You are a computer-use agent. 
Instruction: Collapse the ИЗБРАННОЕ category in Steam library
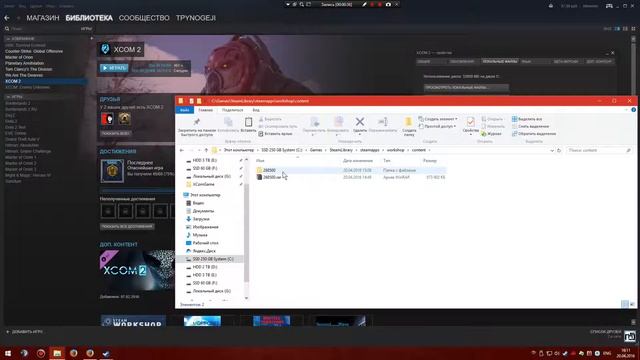(x=8, y=39)
